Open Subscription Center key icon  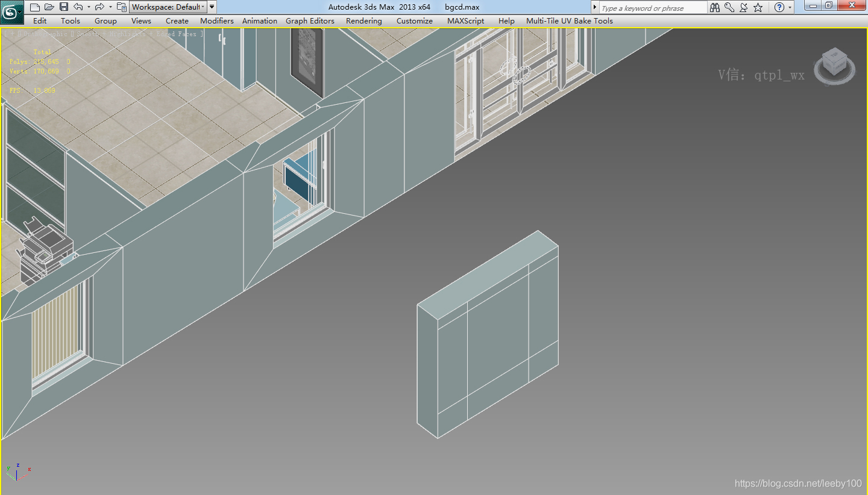coord(729,8)
